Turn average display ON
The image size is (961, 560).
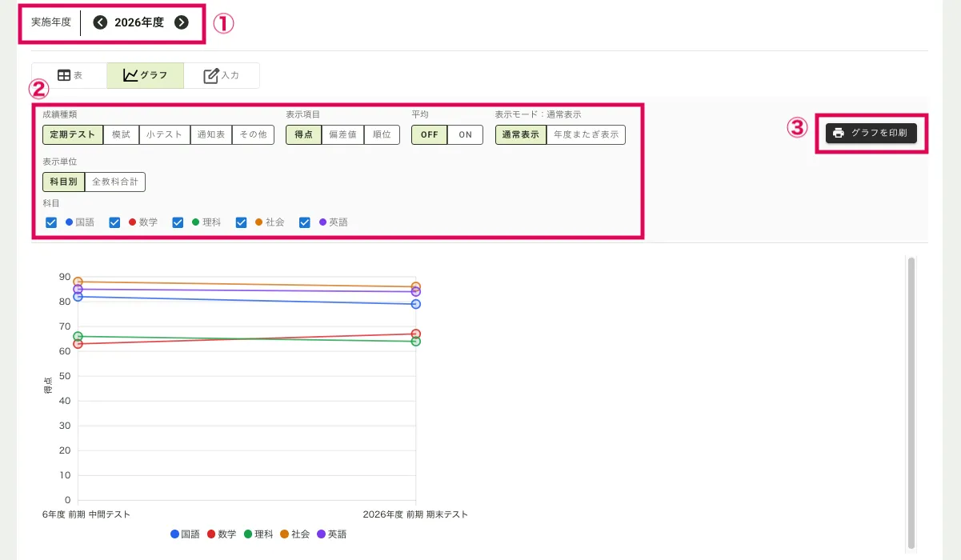(x=465, y=134)
